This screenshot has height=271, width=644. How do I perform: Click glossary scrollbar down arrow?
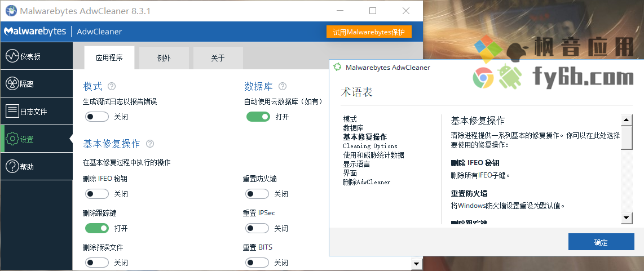click(627, 218)
